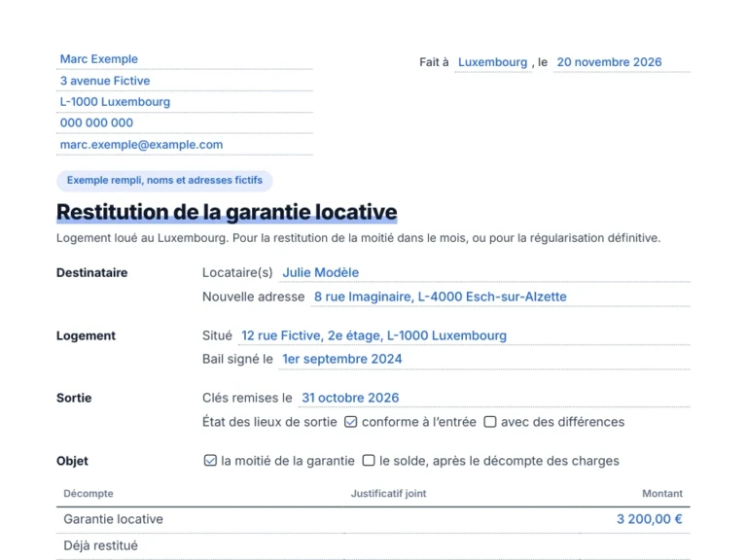Click the new address '8 rue Imaginaire' field

500,297
